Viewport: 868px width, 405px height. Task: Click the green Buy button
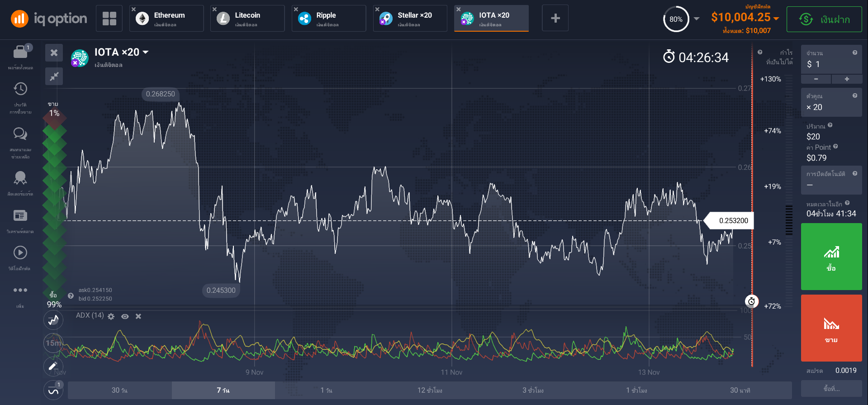[x=831, y=257]
